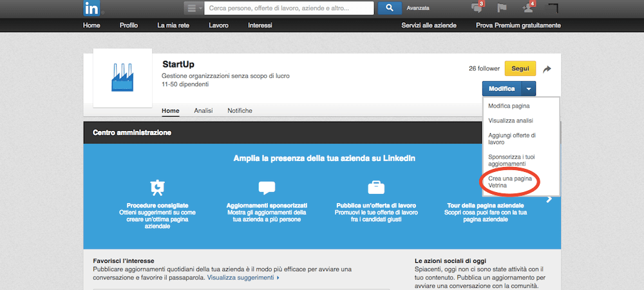Open Aggiornamenti sponsorizzati heading
The width and height of the screenshot is (644, 290).
[x=267, y=206]
